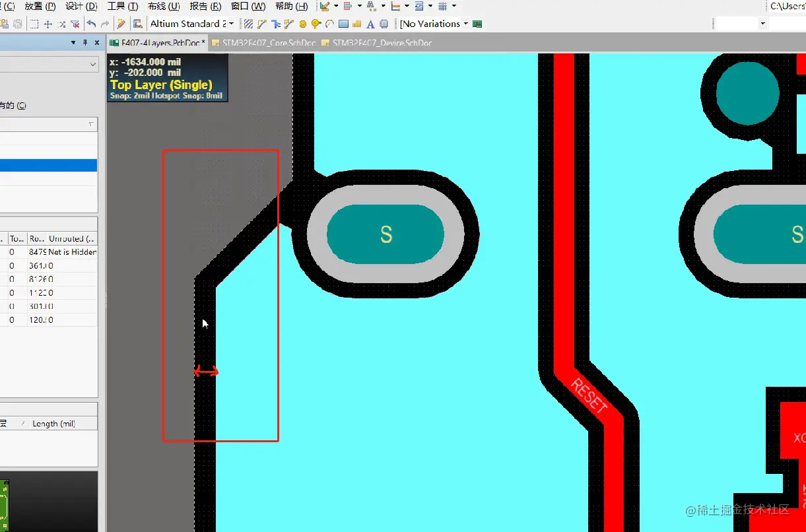Open the Grids icon
806x532 pixels.
[x=442, y=6]
